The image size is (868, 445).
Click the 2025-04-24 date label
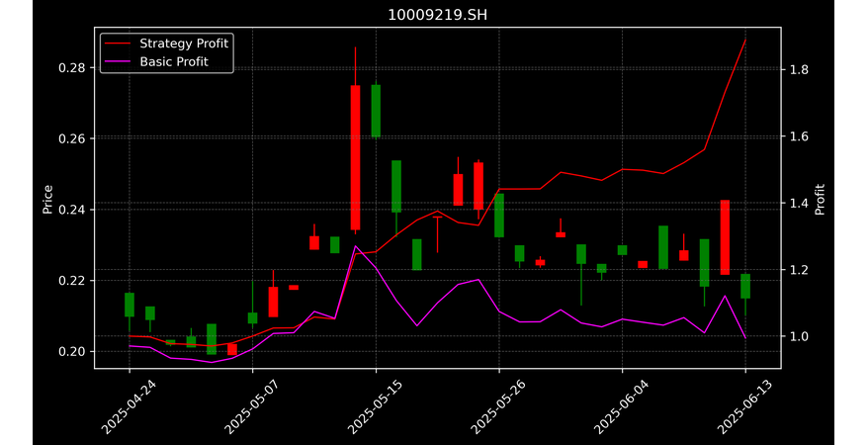[127, 406]
